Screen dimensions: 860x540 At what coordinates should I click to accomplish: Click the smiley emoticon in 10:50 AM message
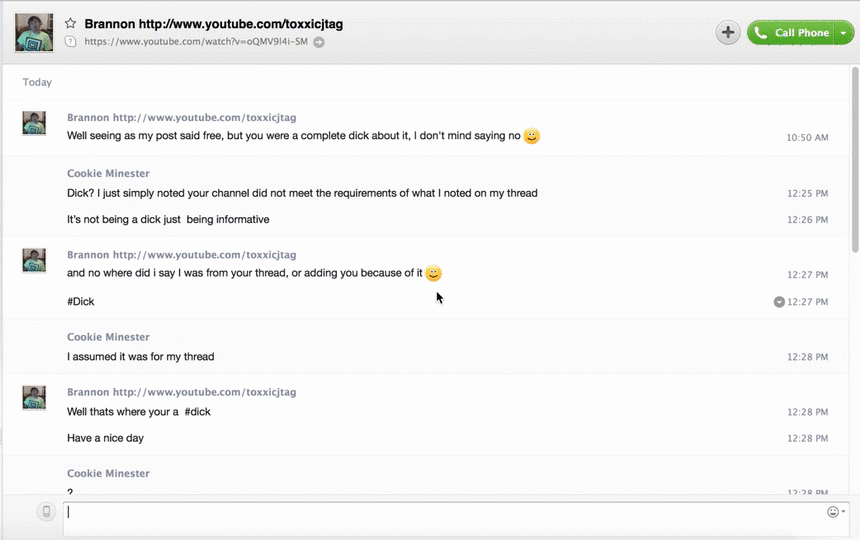(x=532, y=136)
